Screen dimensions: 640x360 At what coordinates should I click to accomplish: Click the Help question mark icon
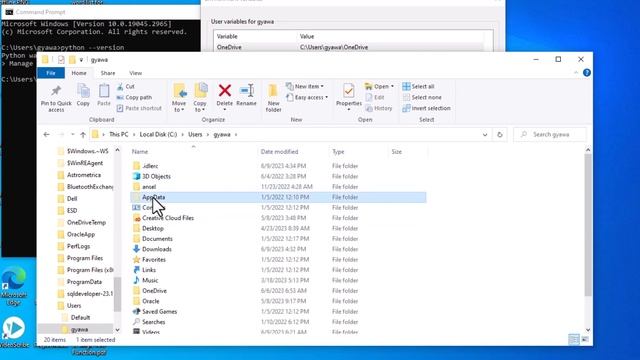coord(587,73)
